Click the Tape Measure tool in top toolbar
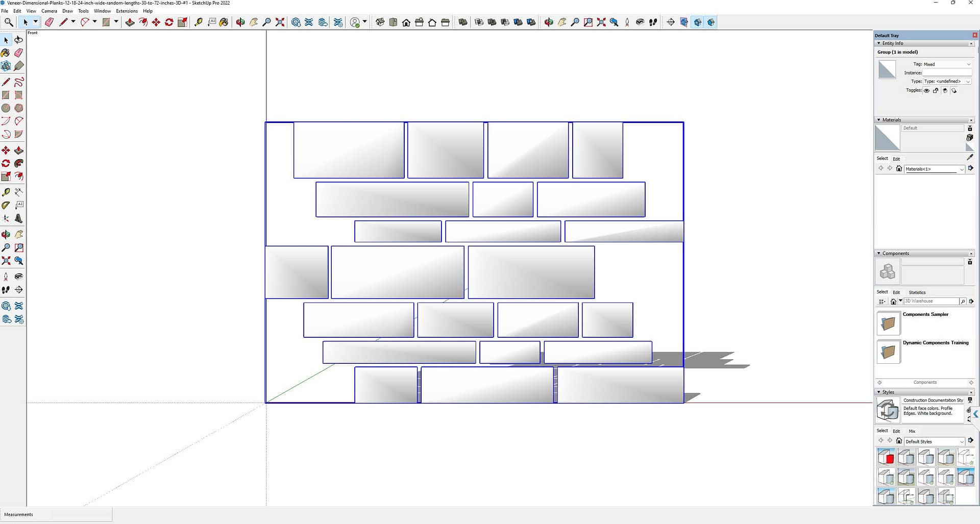Screen dimensions: 980x524 pos(199,22)
